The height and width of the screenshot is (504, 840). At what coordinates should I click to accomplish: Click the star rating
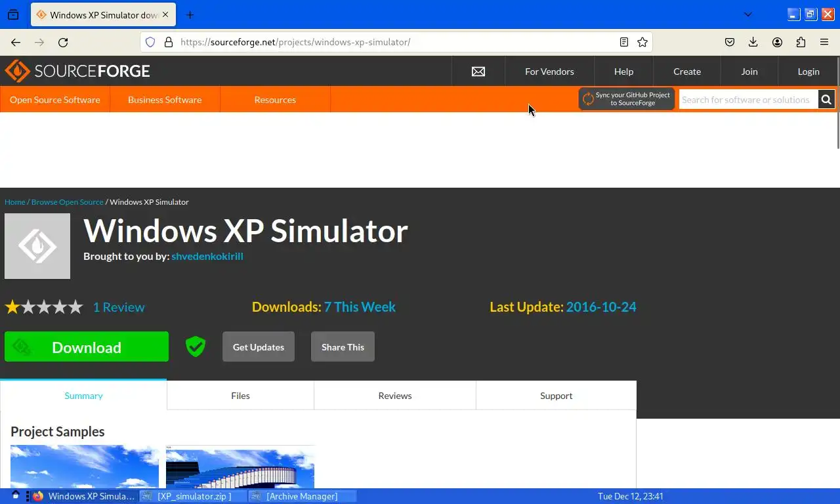click(x=44, y=306)
